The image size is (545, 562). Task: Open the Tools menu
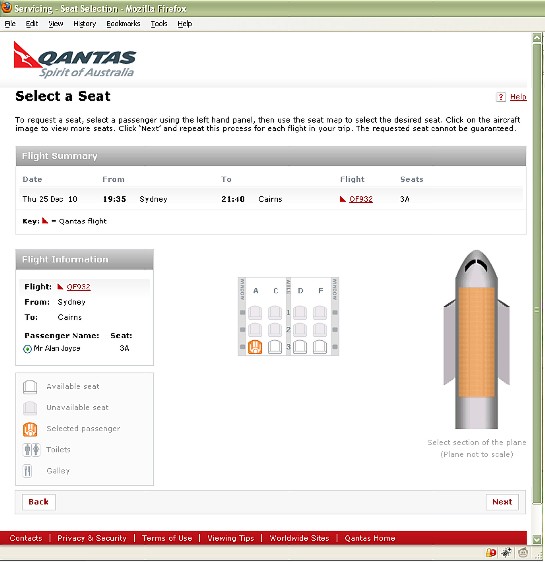pyautogui.click(x=159, y=24)
